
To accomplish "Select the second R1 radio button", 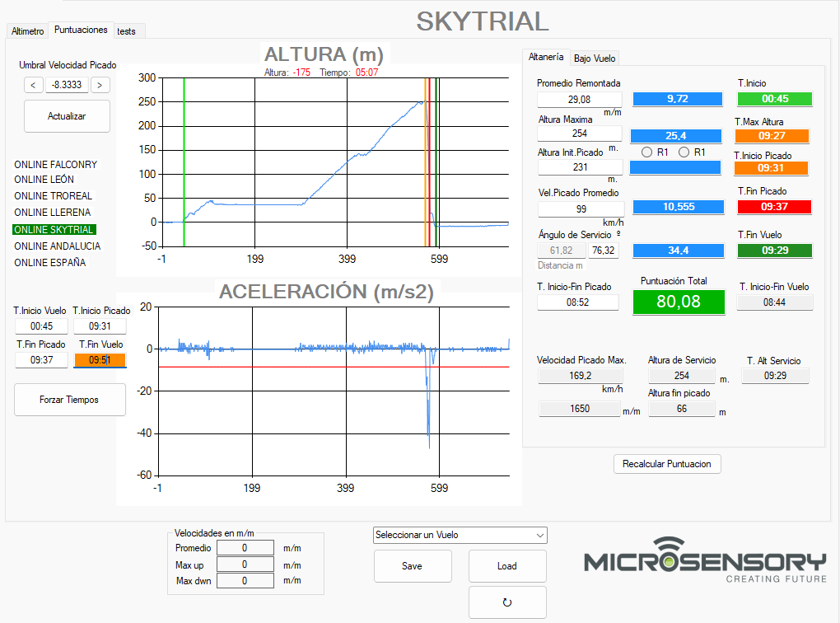I will tap(684, 152).
